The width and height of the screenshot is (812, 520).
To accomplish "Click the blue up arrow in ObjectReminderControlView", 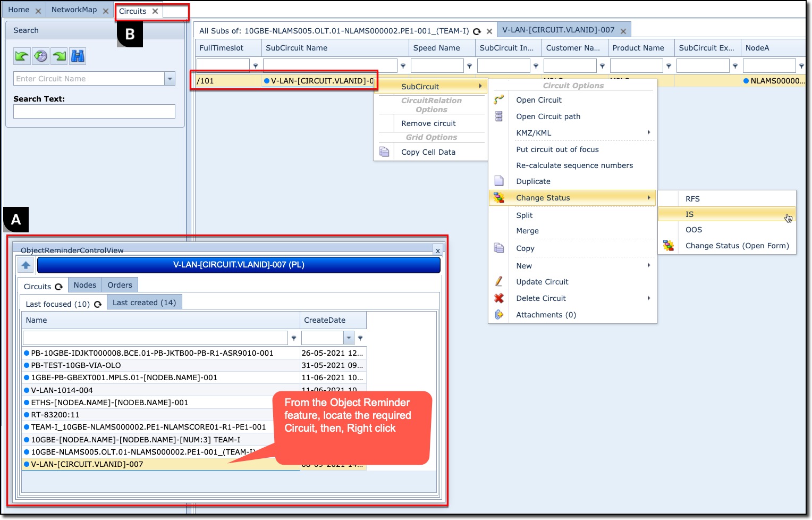I will click(x=26, y=265).
